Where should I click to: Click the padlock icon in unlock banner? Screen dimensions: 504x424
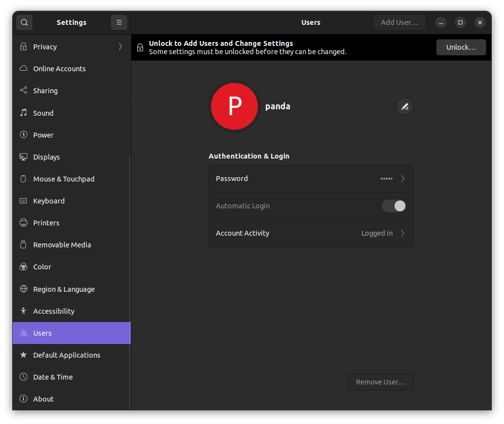[140, 47]
